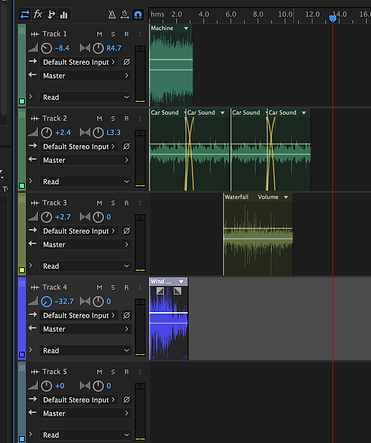Click Track 3 output arrow icon

pyautogui.click(x=33, y=244)
